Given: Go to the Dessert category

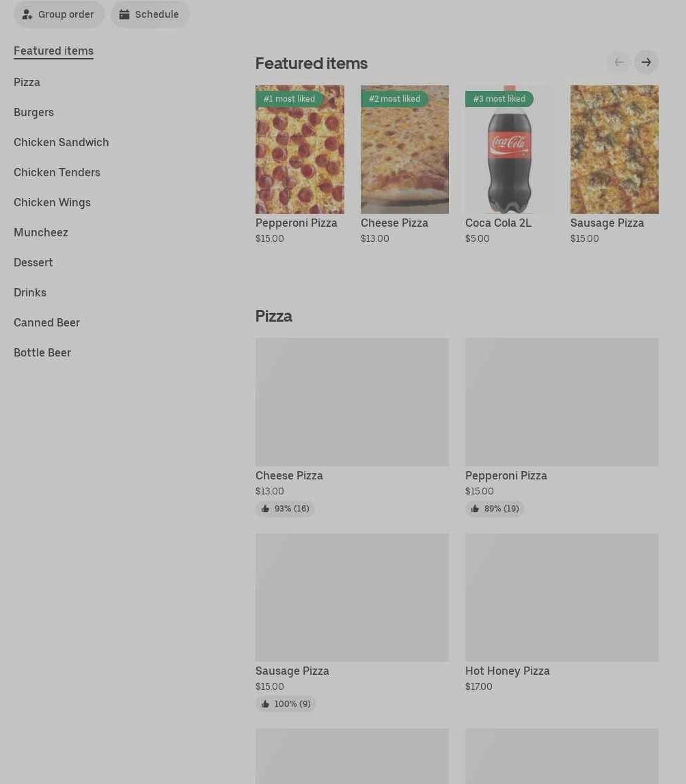Looking at the screenshot, I should coord(33,262).
